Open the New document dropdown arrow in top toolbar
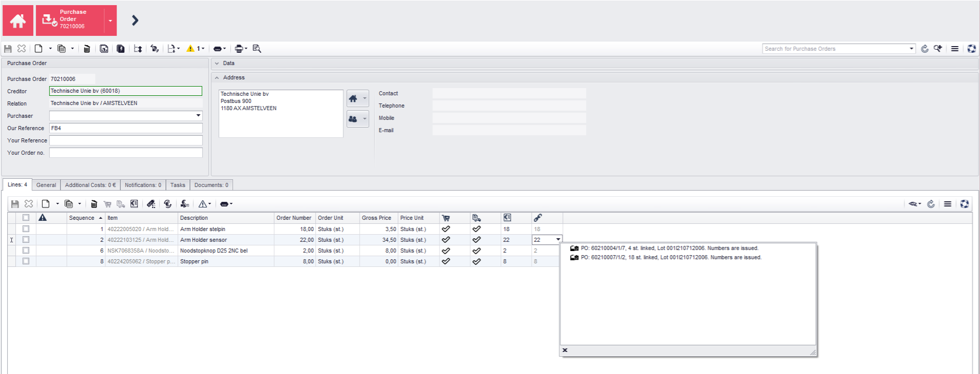 50,49
